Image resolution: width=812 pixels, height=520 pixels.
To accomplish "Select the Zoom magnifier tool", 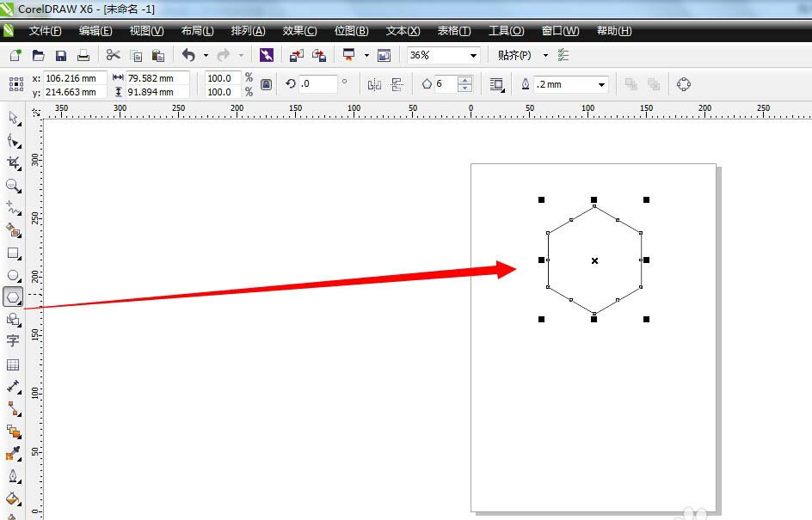I will (13, 185).
